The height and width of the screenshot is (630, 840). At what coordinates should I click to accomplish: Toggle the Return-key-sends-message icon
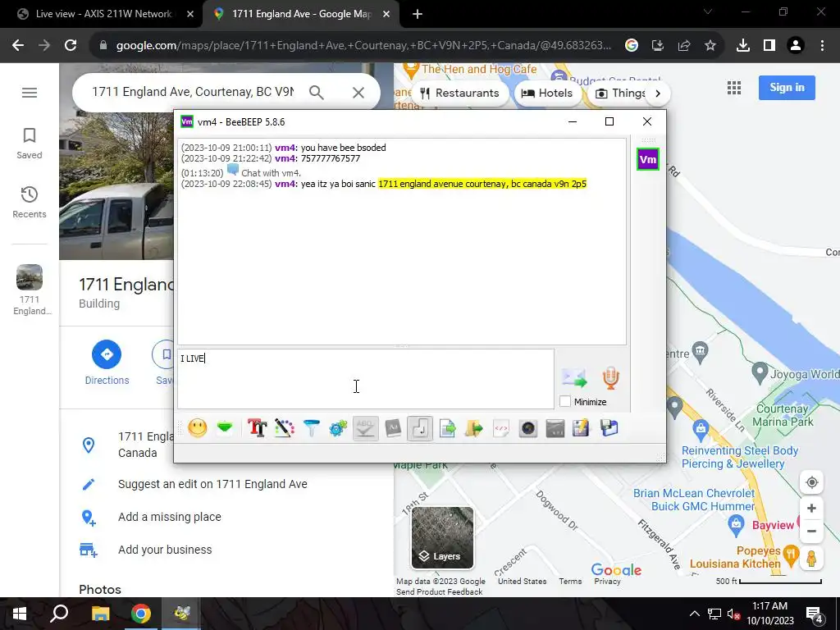tap(420, 428)
